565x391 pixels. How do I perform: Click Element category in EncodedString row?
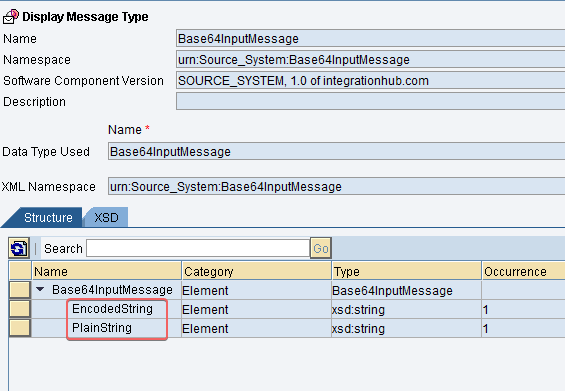coord(205,310)
